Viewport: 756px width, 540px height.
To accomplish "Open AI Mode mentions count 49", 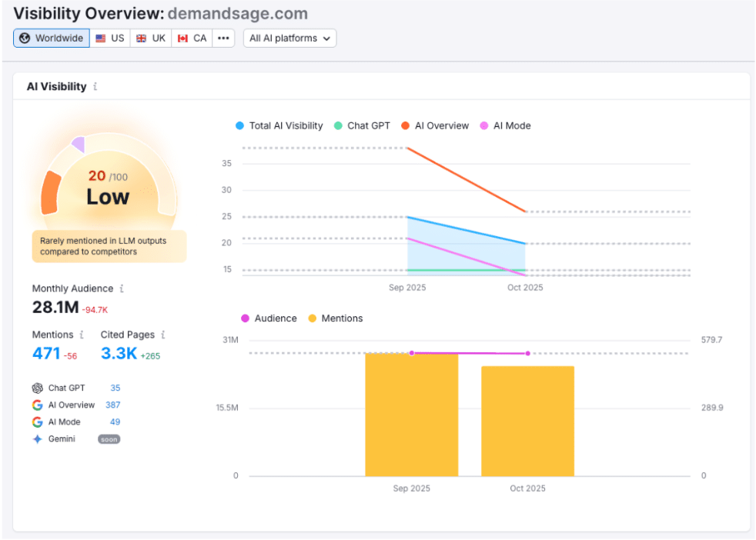I will tap(115, 422).
